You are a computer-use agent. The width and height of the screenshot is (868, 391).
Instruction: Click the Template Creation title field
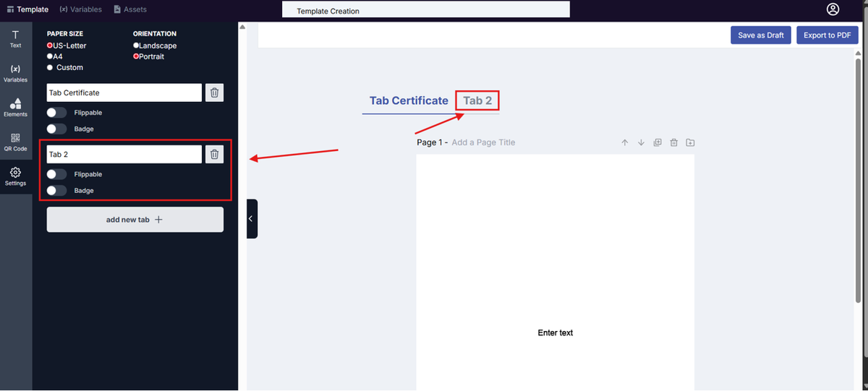point(426,10)
